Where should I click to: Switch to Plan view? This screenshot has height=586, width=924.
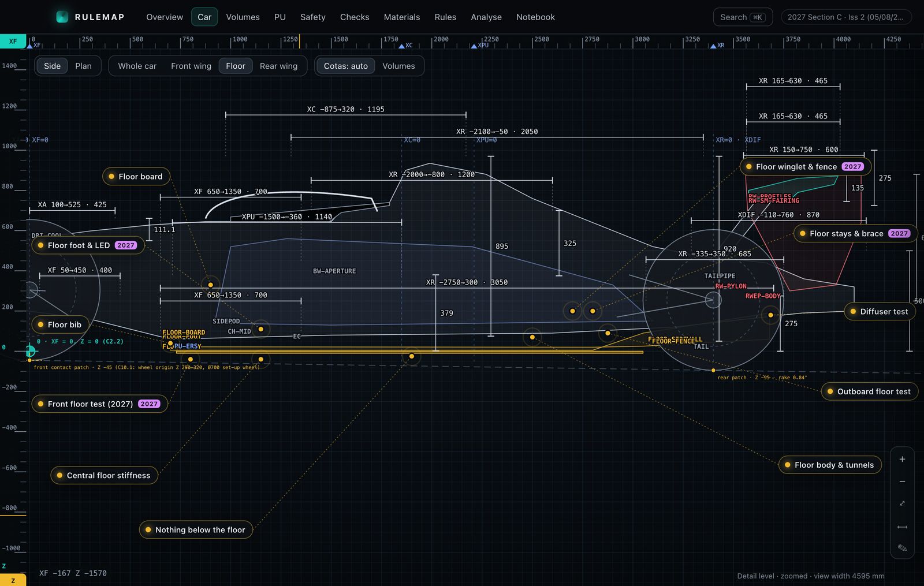83,66
